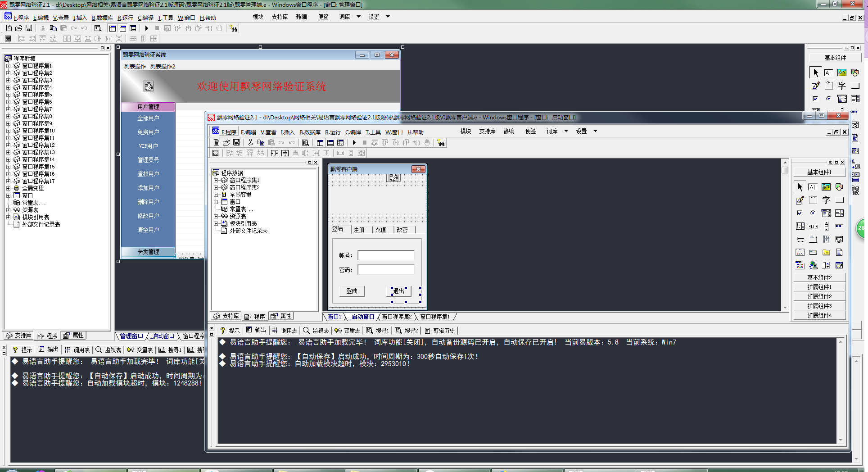Select the arrow pointer tool in 基本组件1 palette
Viewport: 868px width, 472px height.
tap(800, 187)
